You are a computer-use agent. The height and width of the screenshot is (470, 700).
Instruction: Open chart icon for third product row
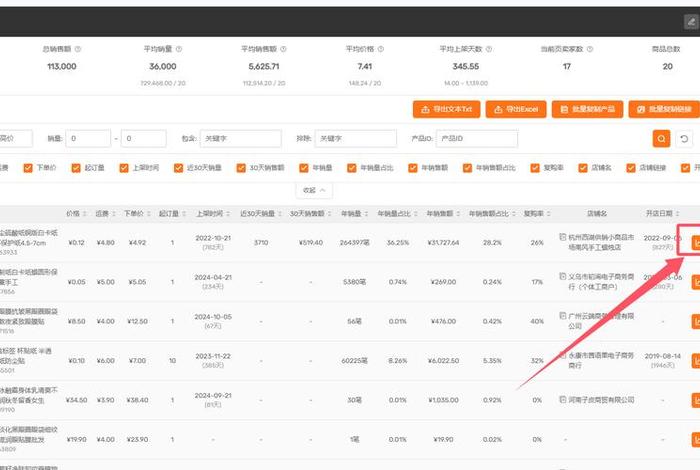(695, 321)
